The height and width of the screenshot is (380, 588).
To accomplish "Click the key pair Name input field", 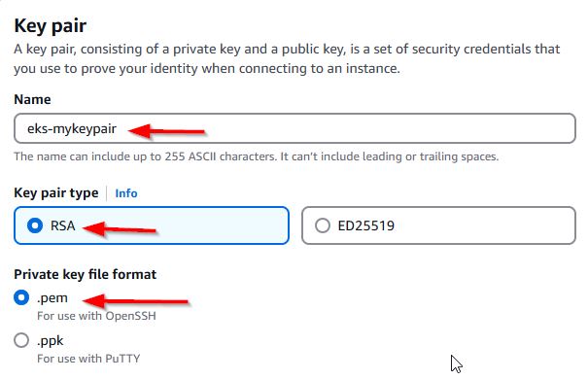I will coord(294,128).
